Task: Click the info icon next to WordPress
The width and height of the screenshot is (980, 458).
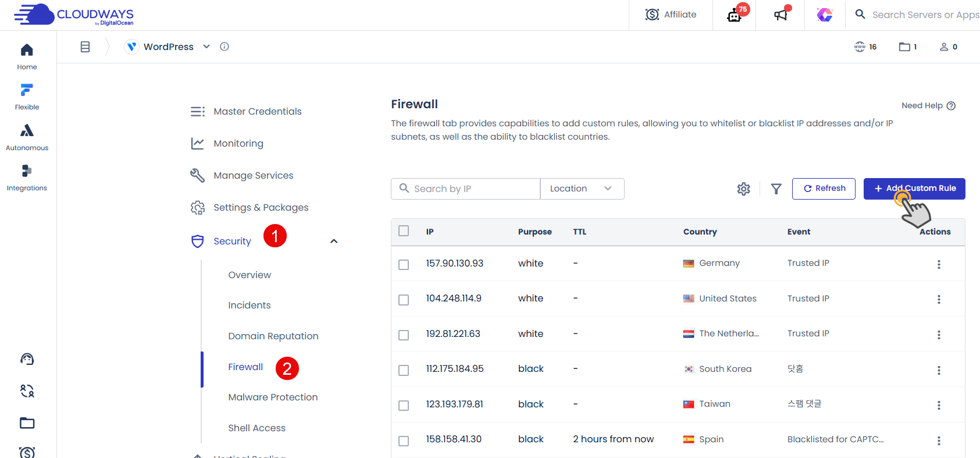Action: (x=224, y=47)
